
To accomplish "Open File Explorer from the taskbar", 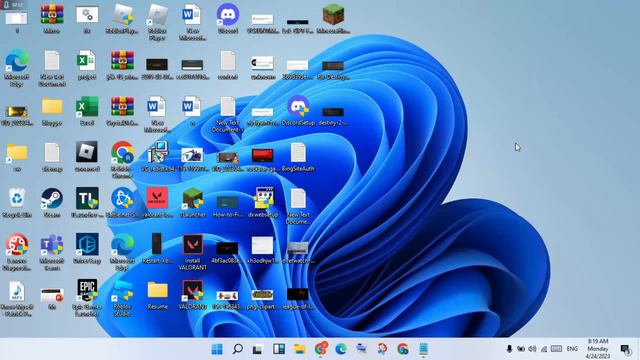I will pyautogui.click(x=300, y=349).
